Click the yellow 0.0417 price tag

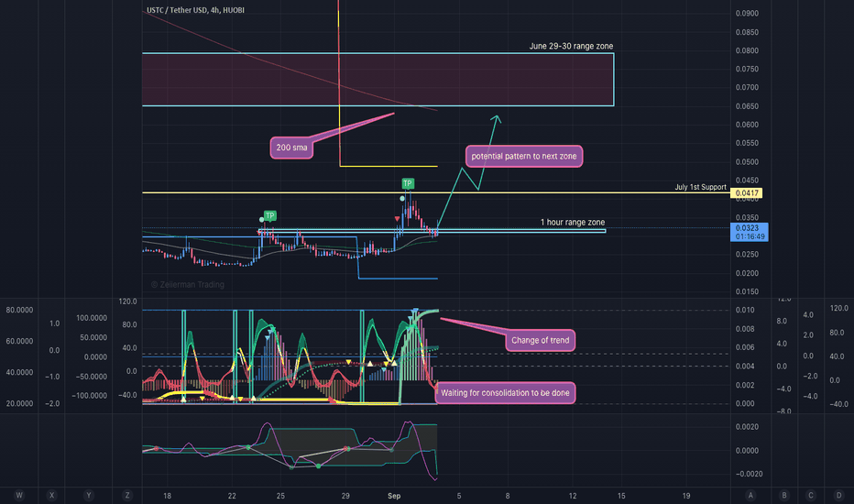tap(746, 192)
